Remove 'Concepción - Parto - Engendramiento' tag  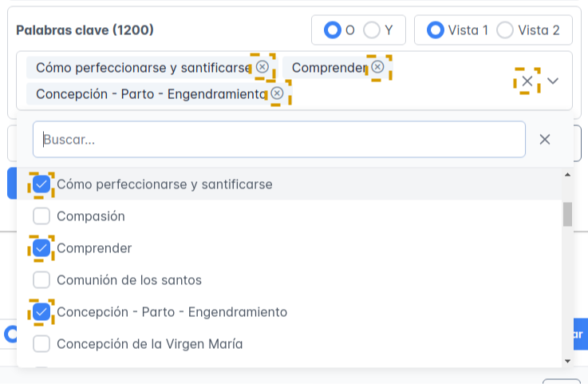[x=277, y=94]
